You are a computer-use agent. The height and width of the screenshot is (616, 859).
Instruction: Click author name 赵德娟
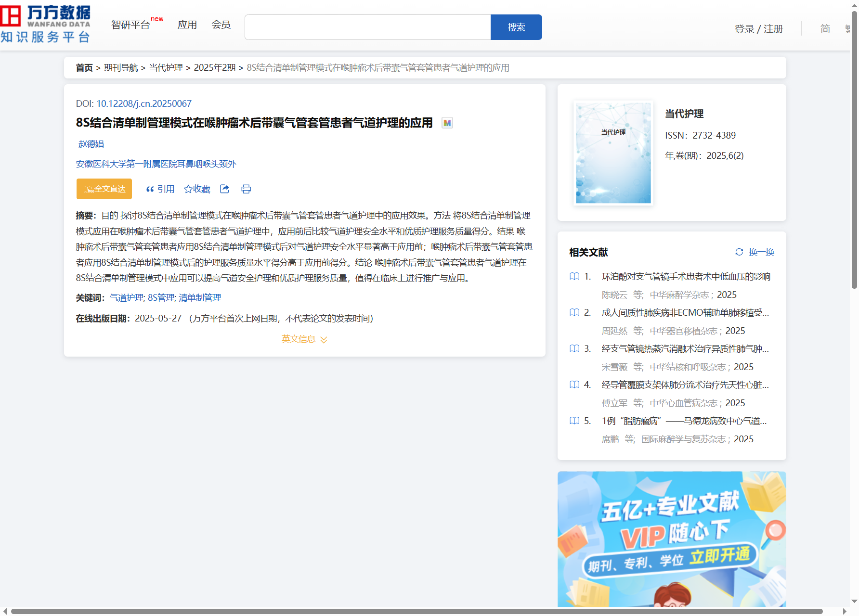[91, 144]
